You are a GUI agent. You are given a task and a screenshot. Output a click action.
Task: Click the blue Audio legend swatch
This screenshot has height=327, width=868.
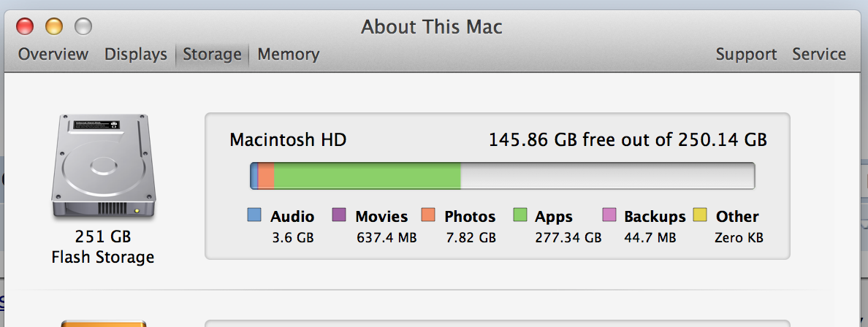pos(254,215)
